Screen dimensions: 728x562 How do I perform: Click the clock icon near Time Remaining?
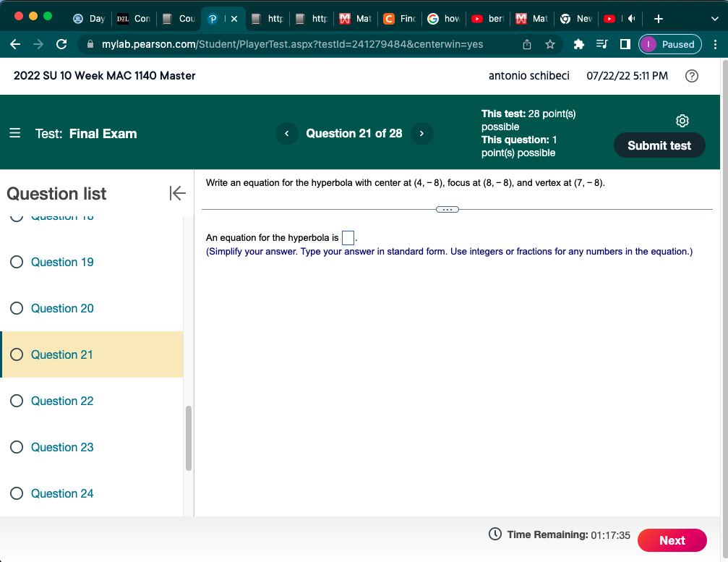[x=494, y=535]
